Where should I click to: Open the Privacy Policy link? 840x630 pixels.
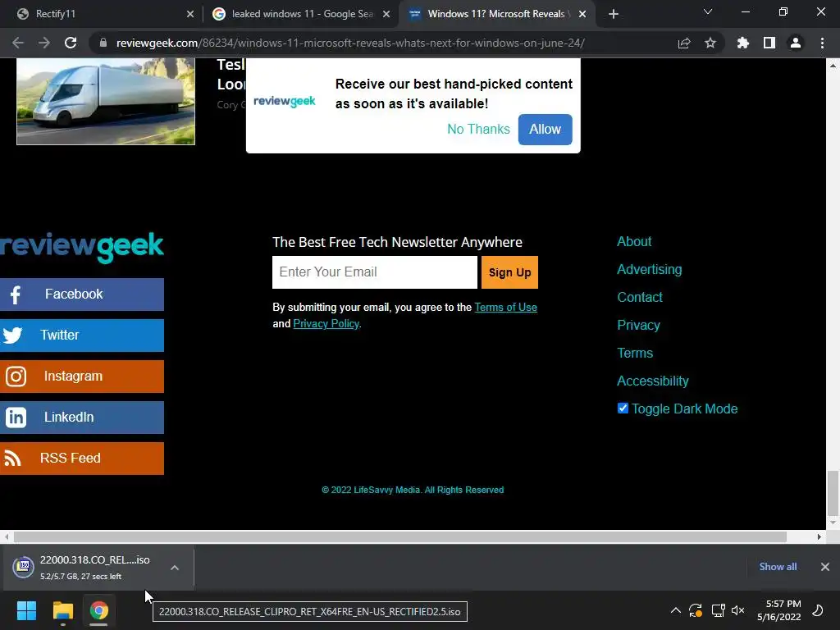(326, 323)
